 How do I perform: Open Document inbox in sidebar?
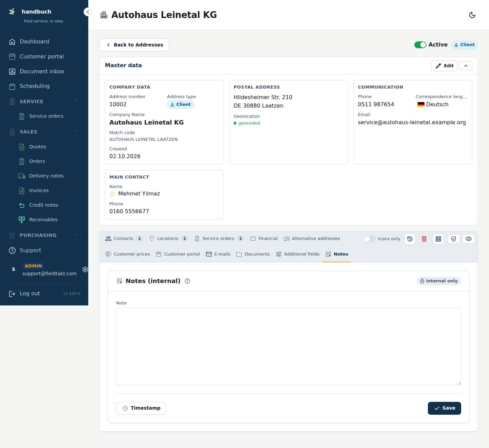pos(44,72)
